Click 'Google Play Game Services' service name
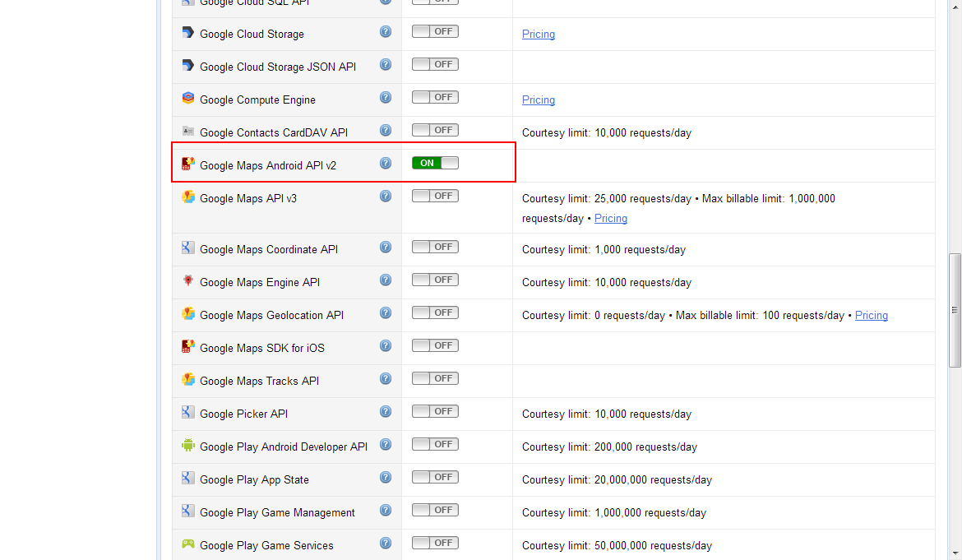This screenshot has height=560, width=962. [x=267, y=545]
